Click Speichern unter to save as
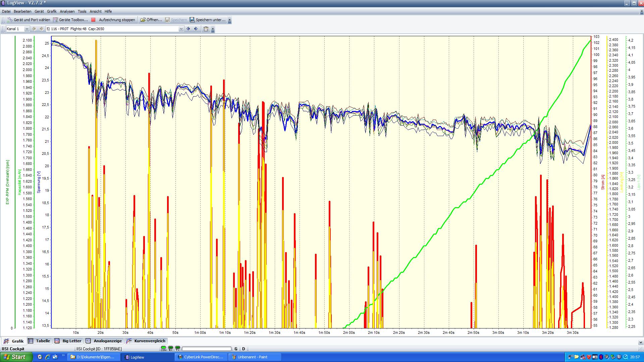The image size is (644, 362). pos(207,20)
